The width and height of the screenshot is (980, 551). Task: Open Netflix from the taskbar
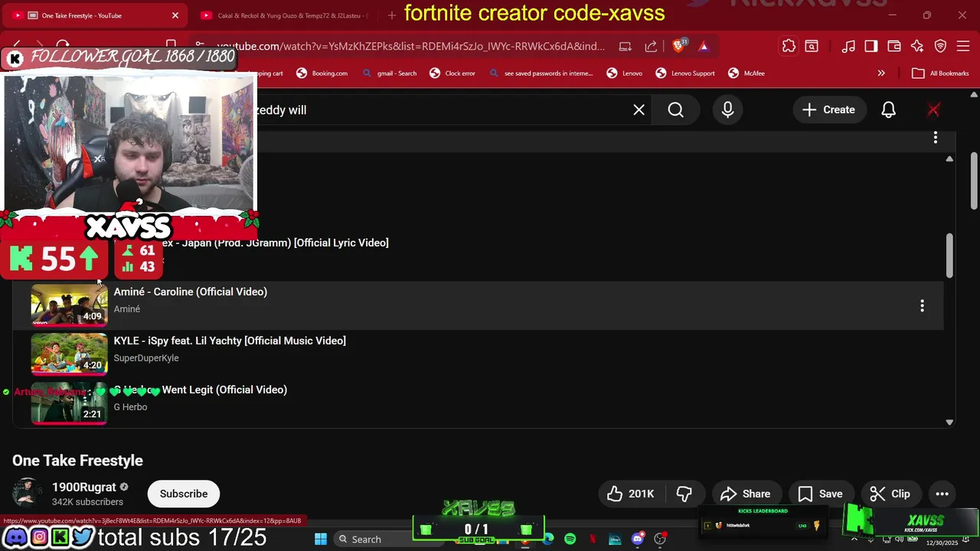[x=592, y=539]
